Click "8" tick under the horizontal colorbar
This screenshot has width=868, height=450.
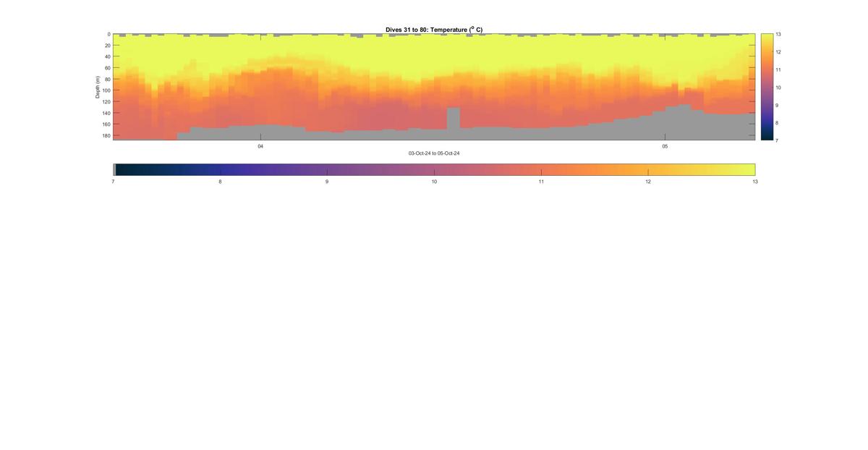coord(220,182)
